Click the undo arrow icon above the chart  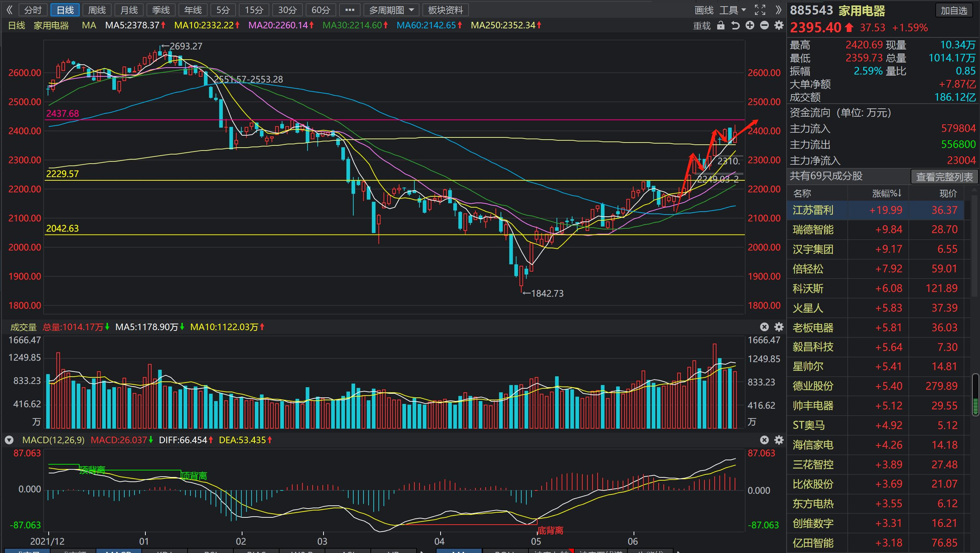(x=735, y=25)
